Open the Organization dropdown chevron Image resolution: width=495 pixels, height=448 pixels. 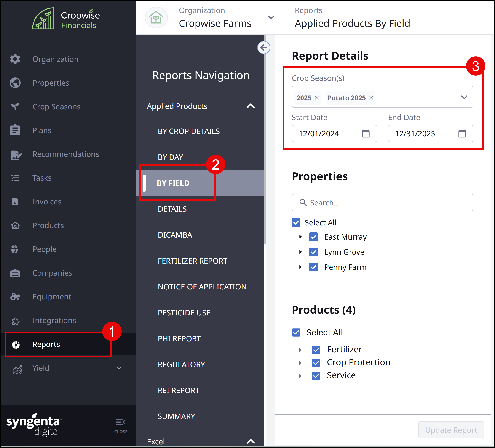point(271,17)
